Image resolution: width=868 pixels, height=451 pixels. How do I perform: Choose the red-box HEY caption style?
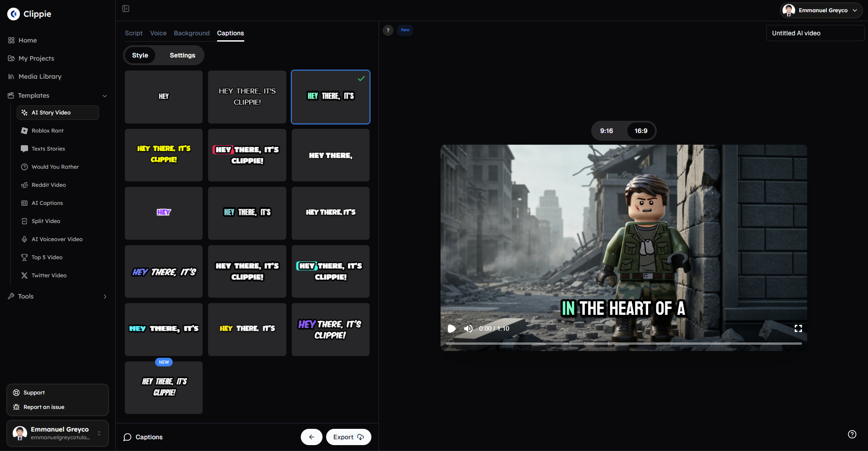[247, 155]
